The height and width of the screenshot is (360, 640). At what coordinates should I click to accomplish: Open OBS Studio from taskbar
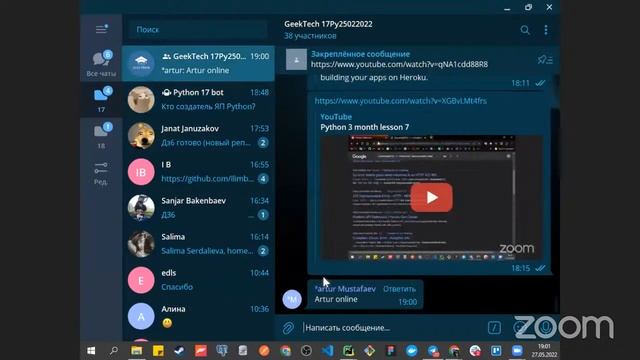pyautogui.click(x=307, y=351)
